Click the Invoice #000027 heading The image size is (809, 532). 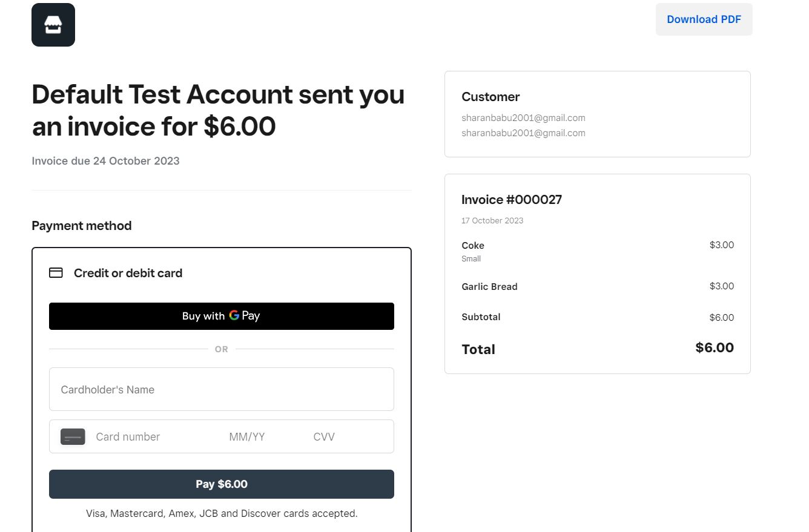pos(512,200)
